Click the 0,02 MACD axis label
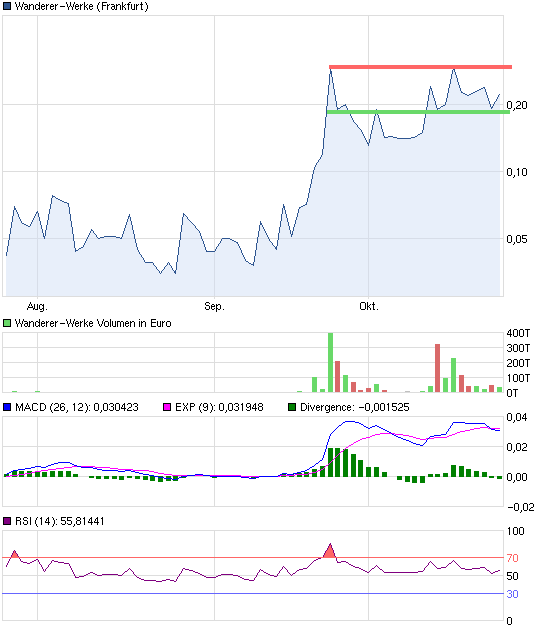 coord(517,447)
